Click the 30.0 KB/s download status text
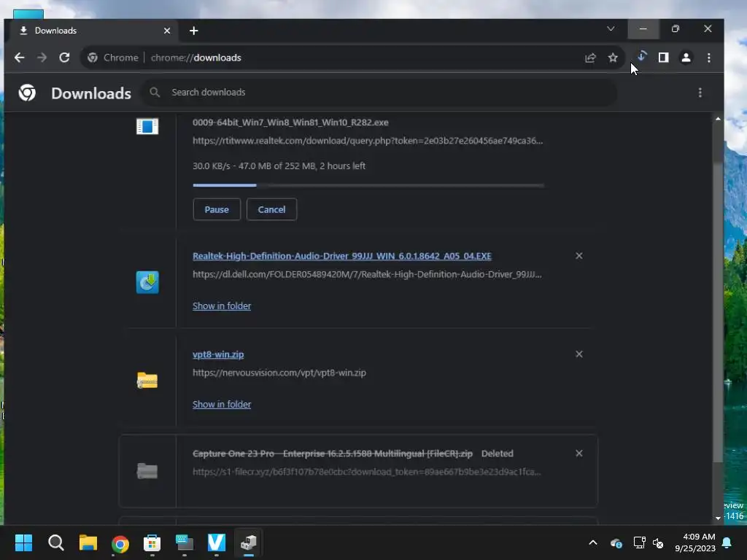 click(279, 166)
